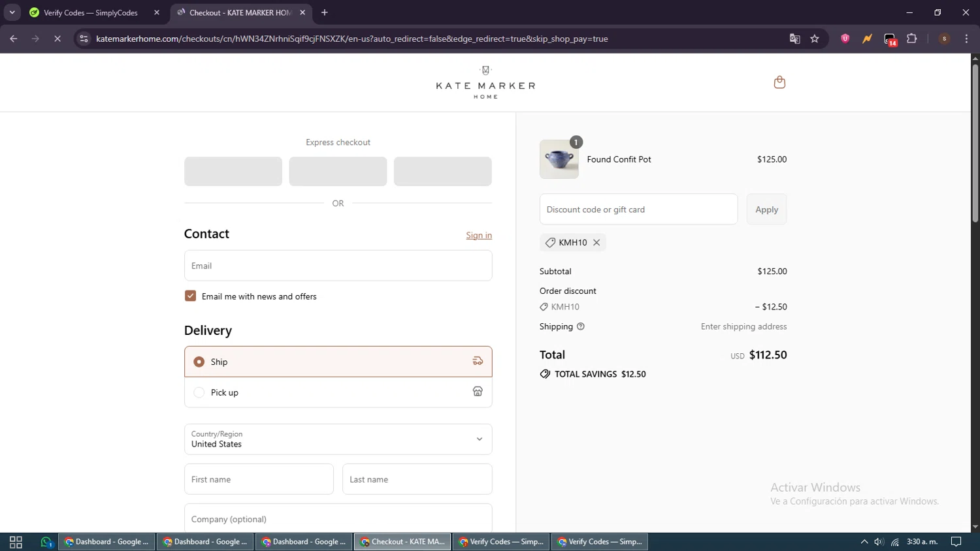Image resolution: width=980 pixels, height=551 pixels.
Task: Click the Kate Marker Home logo
Action: coord(485,82)
